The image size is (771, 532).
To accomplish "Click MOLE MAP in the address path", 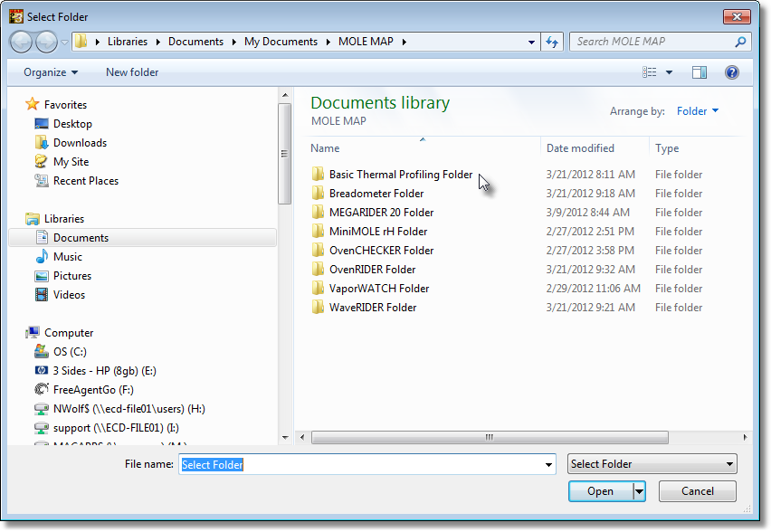I will (x=366, y=42).
